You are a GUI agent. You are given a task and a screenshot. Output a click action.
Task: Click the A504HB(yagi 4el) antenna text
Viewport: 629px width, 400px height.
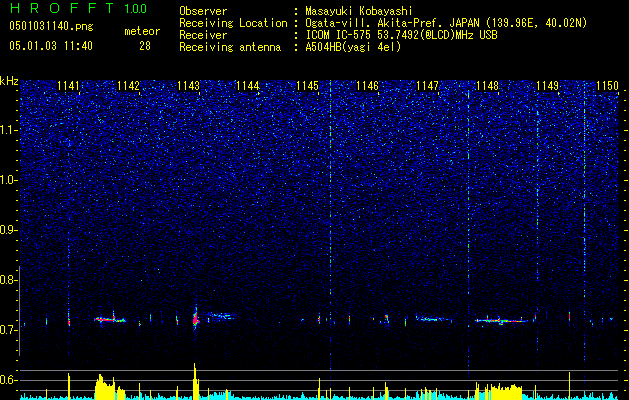[353, 47]
